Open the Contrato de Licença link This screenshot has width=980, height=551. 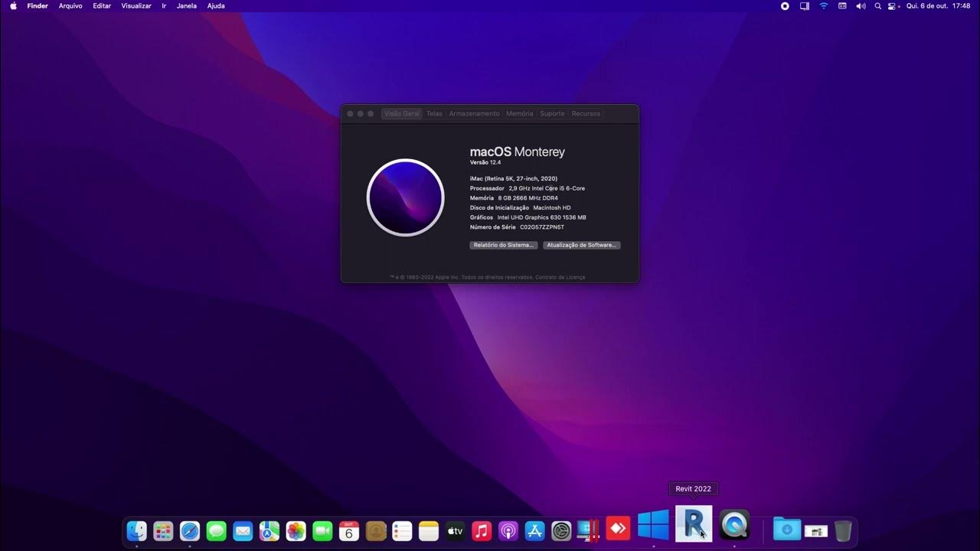click(x=560, y=277)
